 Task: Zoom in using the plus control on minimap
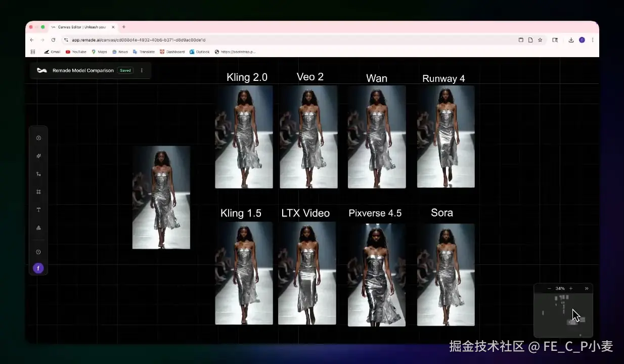tap(570, 288)
